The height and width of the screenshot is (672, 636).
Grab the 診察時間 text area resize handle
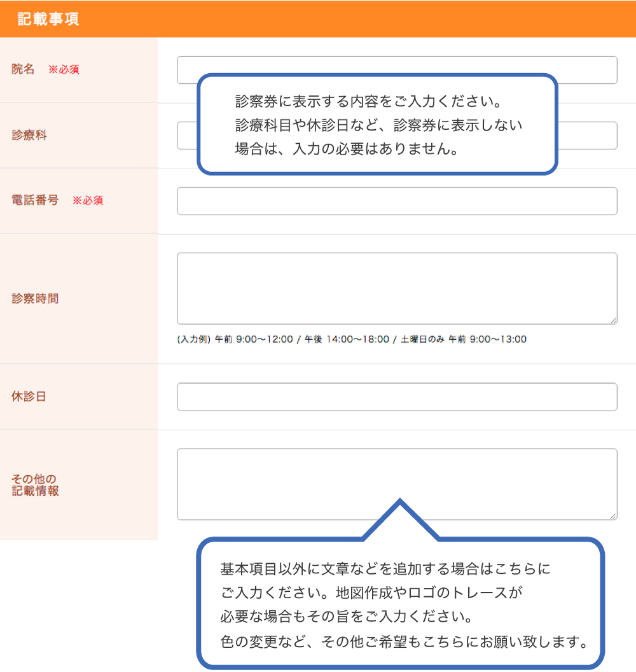click(x=613, y=321)
